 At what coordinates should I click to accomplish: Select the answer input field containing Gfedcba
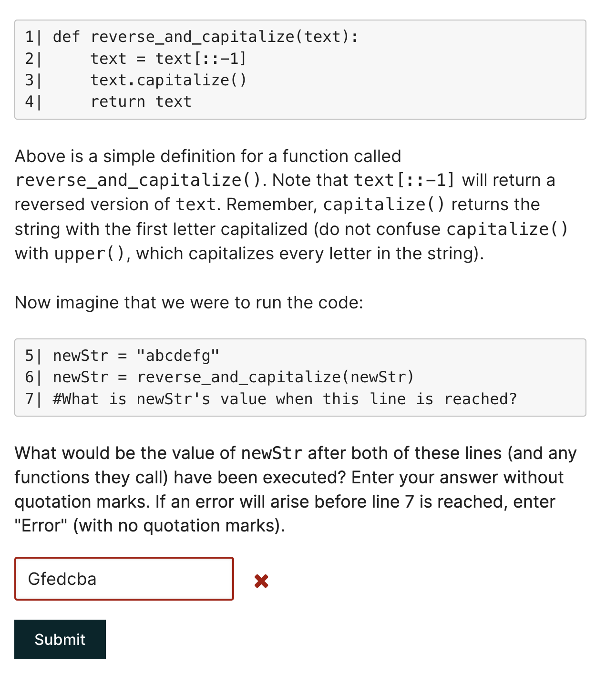pos(124,578)
